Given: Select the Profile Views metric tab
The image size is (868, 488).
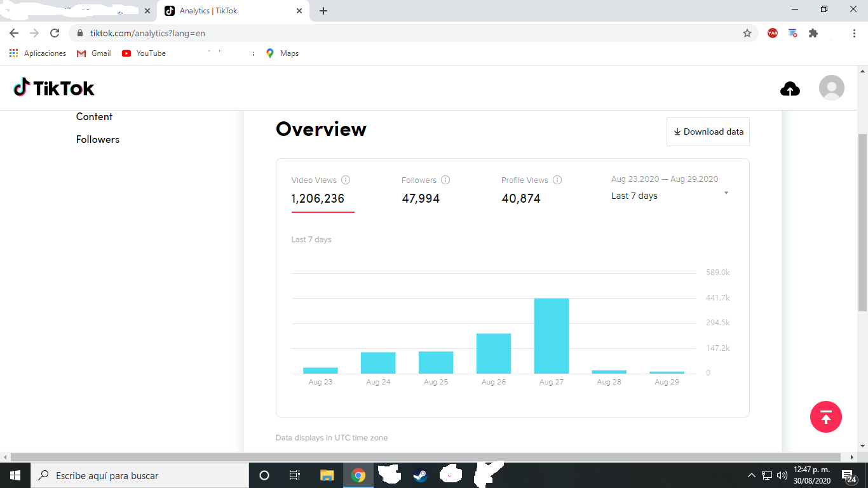Looking at the screenshot, I should click(531, 190).
